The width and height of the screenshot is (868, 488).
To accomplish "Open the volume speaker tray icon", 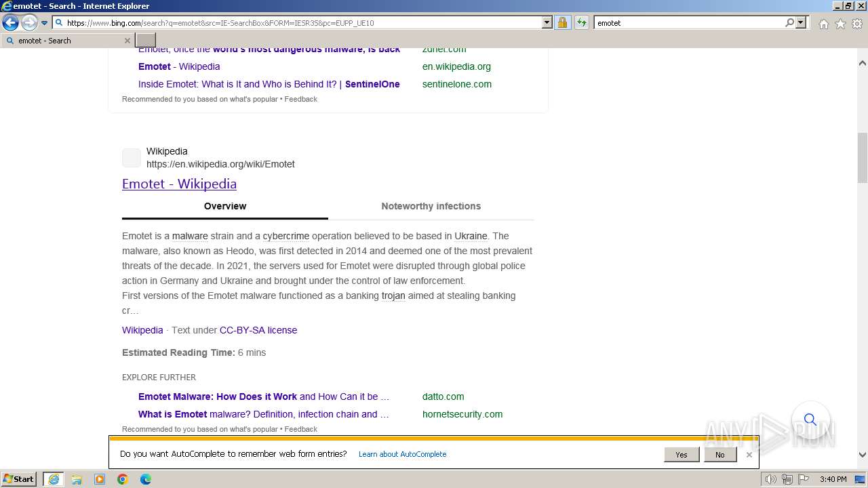I will 770,479.
